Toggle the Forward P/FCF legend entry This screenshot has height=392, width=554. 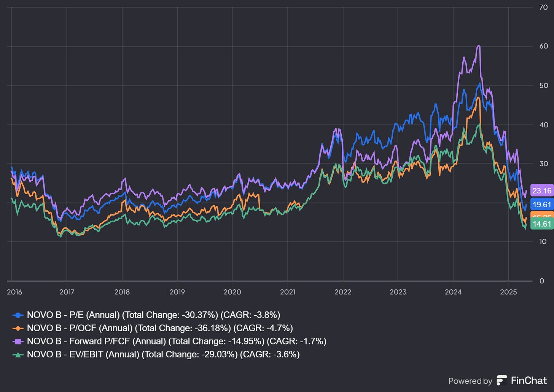tap(169, 341)
